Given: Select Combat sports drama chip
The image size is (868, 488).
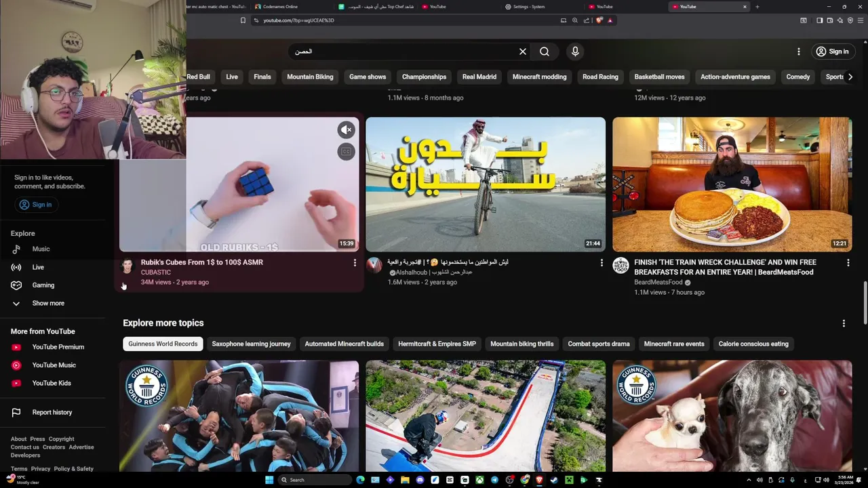Looking at the screenshot, I should tap(599, 344).
